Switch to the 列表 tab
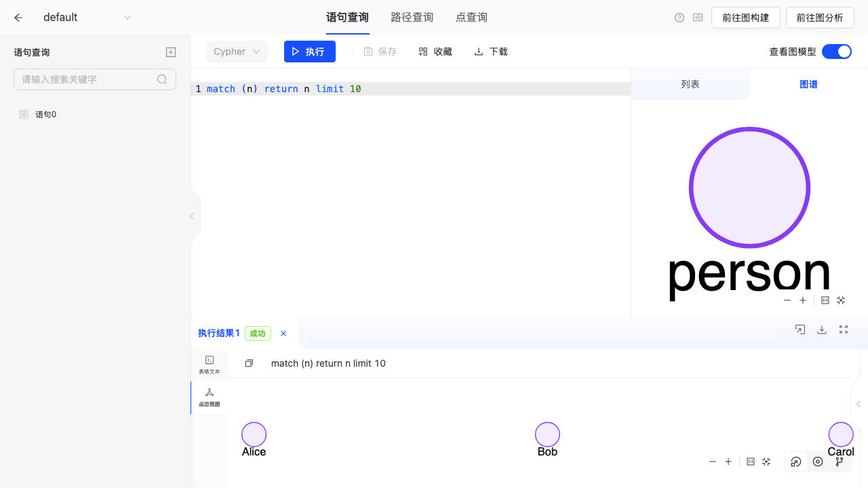868x488 pixels. [x=690, y=84]
